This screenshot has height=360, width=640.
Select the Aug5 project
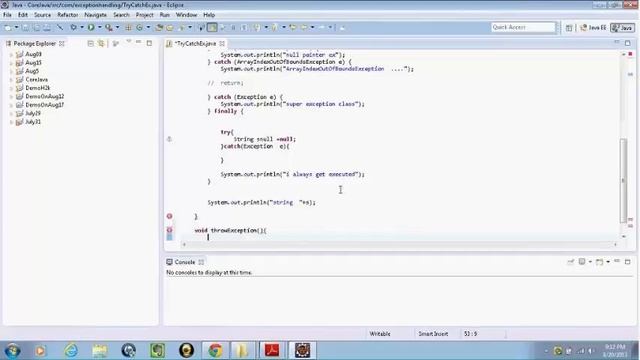coord(32,71)
